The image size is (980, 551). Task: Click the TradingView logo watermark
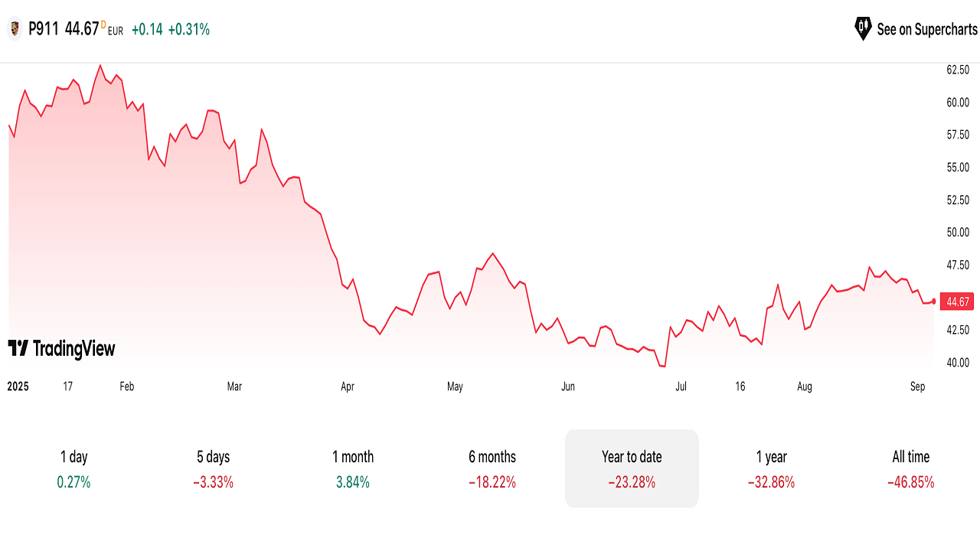(x=61, y=349)
